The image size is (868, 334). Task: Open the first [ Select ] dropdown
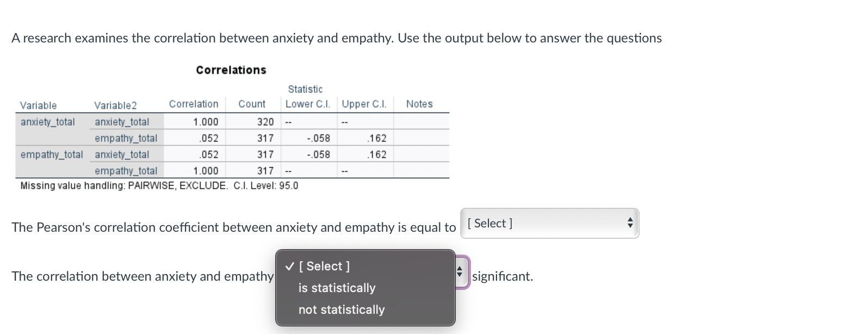pyautogui.click(x=549, y=223)
